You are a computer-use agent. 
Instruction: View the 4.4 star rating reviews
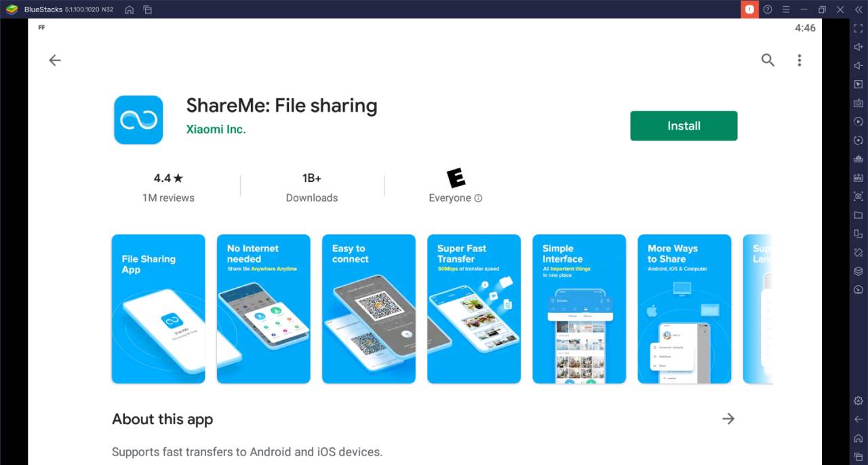(x=168, y=187)
